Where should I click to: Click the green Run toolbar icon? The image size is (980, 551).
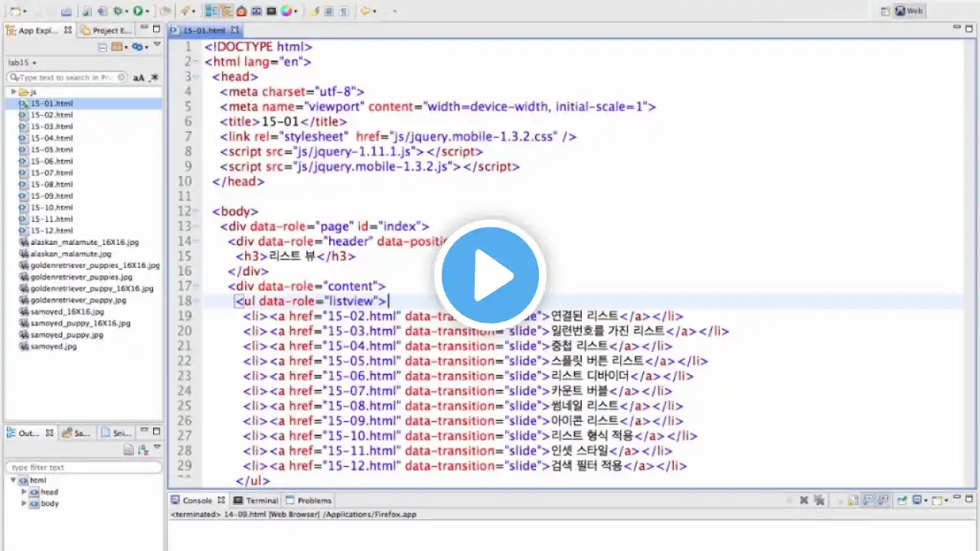click(x=138, y=11)
